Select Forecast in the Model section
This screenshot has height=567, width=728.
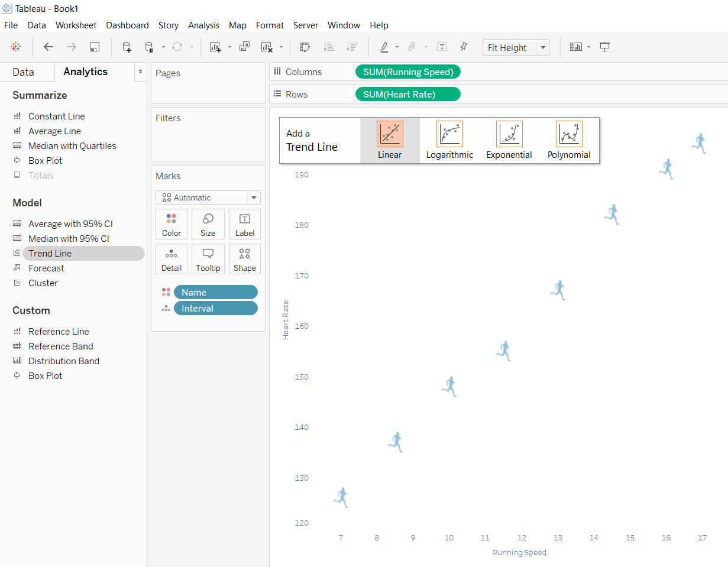(x=46, y=268)
